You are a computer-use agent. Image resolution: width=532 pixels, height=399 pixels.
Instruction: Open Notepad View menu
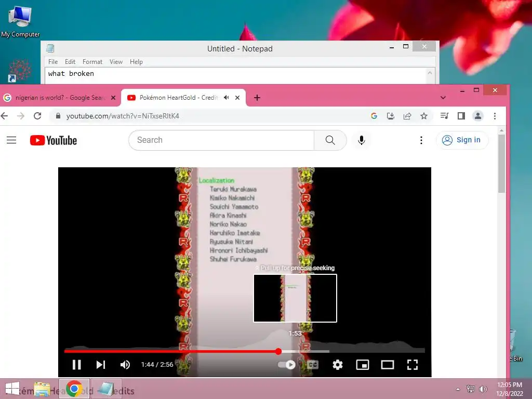point(116,62)
